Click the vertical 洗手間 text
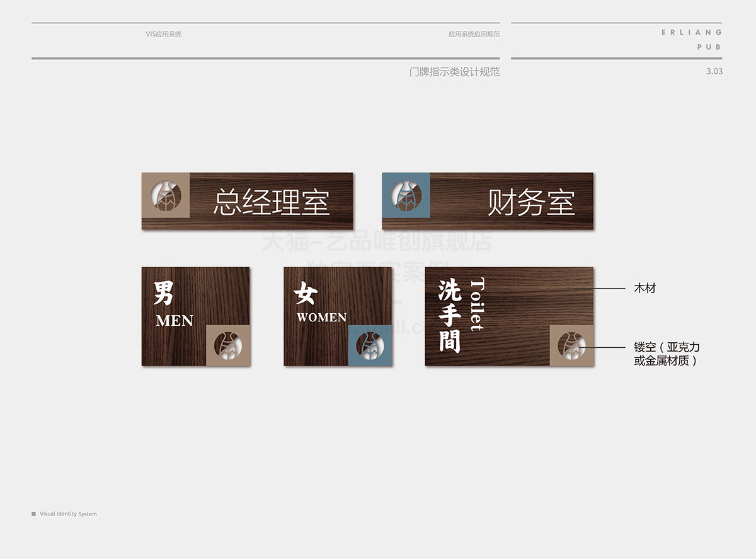756x559 pixels. pos(450,316)
